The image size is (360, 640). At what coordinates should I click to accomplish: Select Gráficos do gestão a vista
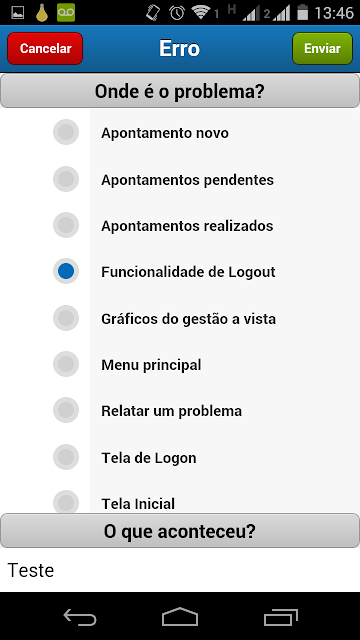tap(66, 318)
